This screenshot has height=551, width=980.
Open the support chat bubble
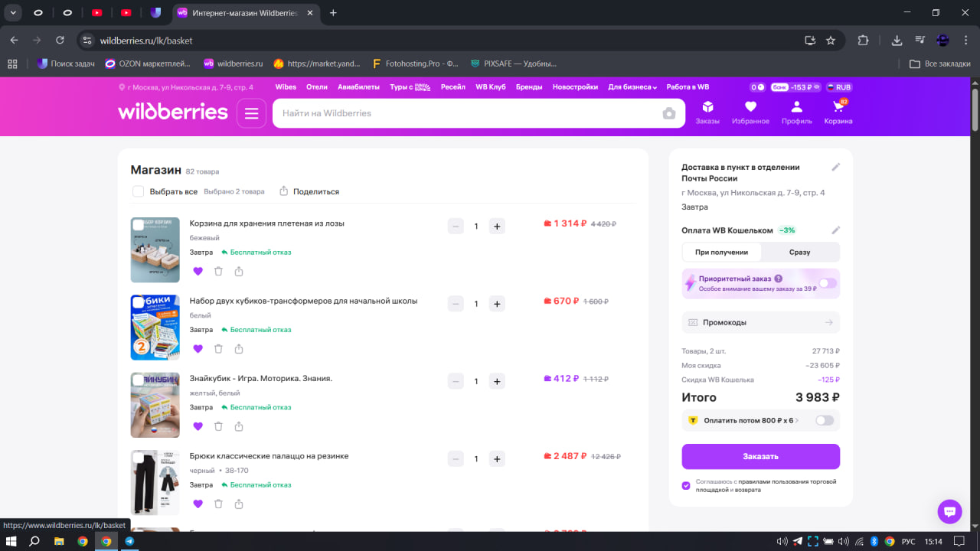[949, 511]
